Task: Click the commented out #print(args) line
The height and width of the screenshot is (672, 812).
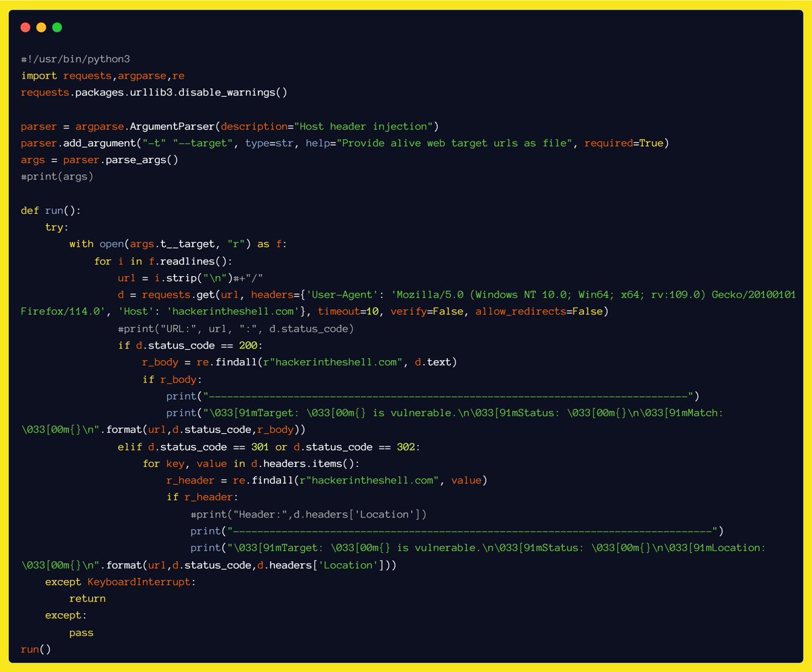Action: (58, 177)
